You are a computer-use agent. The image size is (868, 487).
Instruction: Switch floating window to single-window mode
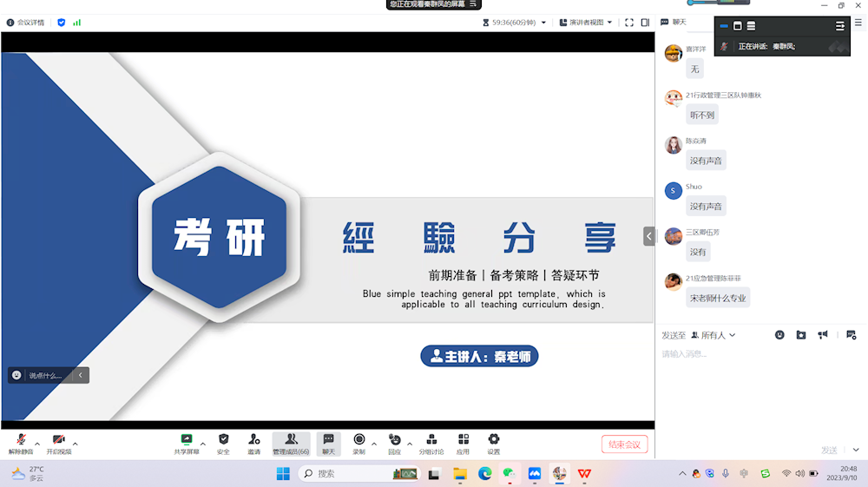[x=737, y=26]
